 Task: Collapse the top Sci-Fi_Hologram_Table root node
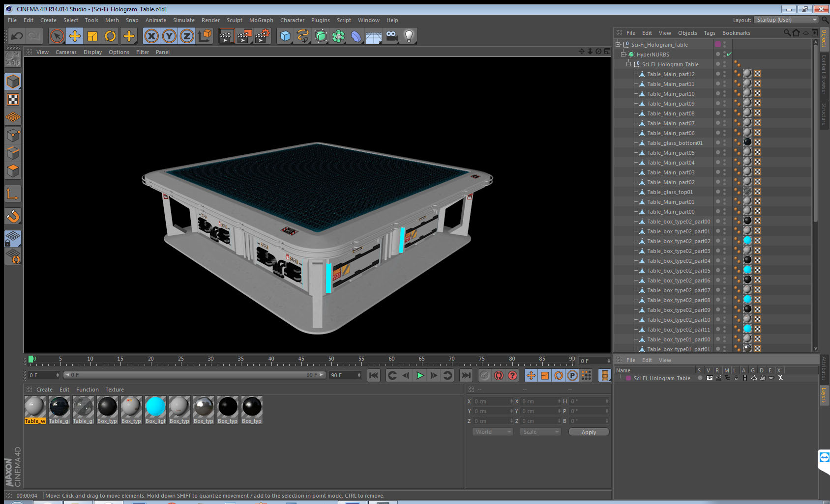pyautogui.click(x=618, y=44)
